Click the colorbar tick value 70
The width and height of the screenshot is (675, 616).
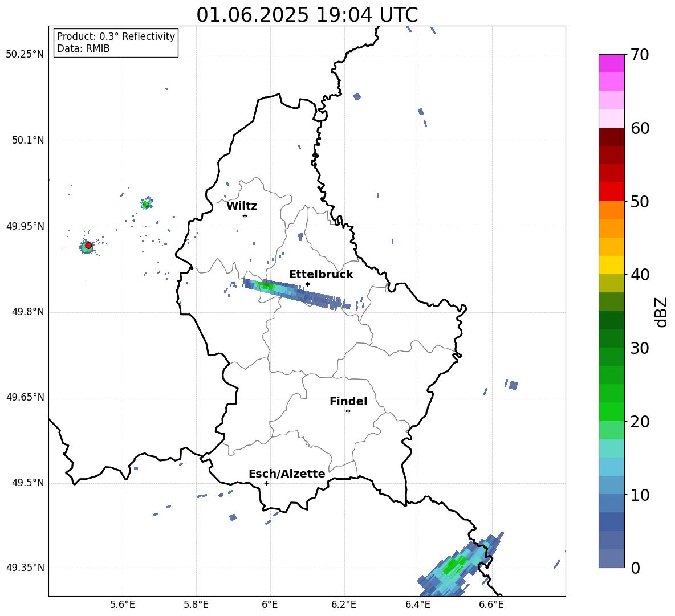point(640,55)
